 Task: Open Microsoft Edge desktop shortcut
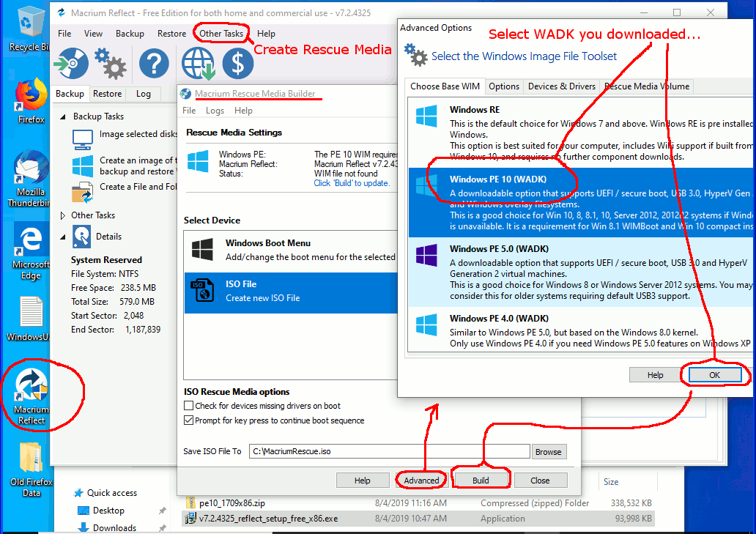[x=31, y=251]
